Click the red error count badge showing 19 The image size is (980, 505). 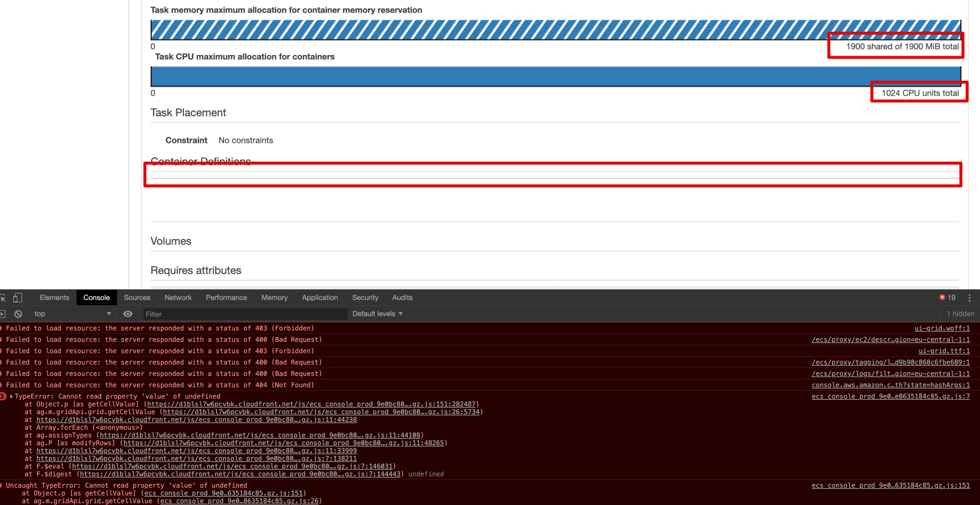click(x=947, y=298)
